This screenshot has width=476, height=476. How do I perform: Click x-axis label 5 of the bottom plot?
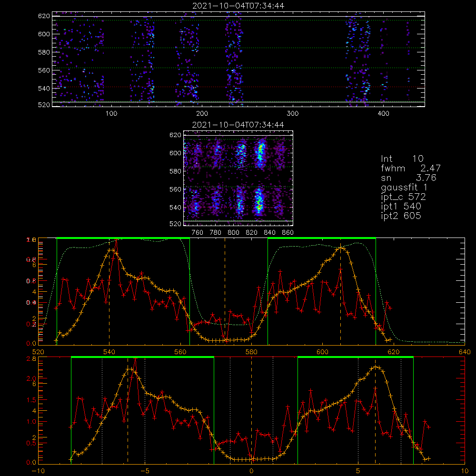(358, 471)
